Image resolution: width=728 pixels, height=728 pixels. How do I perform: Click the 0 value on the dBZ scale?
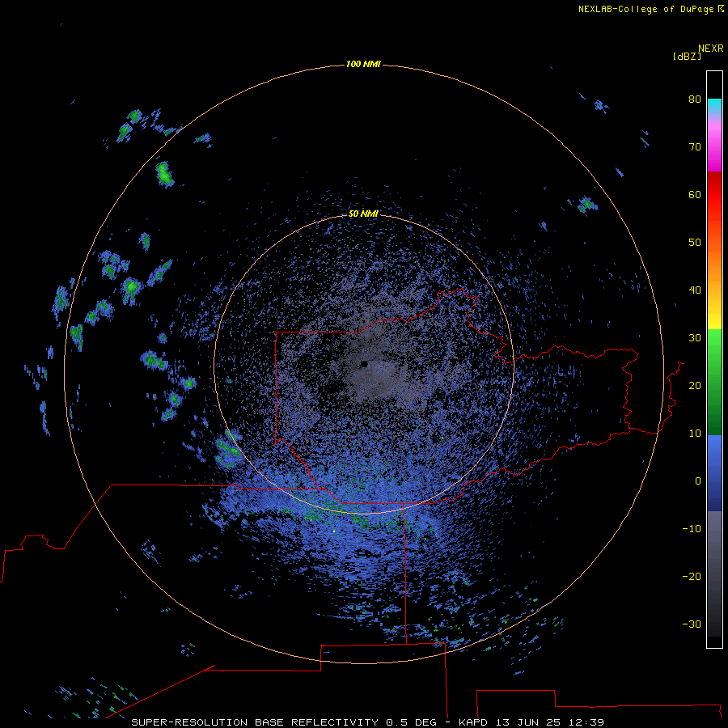(698, 481)
